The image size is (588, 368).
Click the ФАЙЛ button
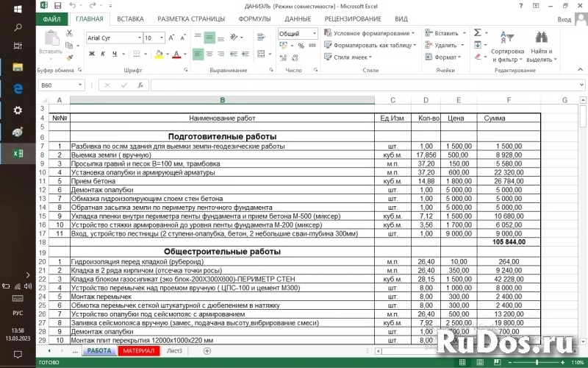pos(51,18)
